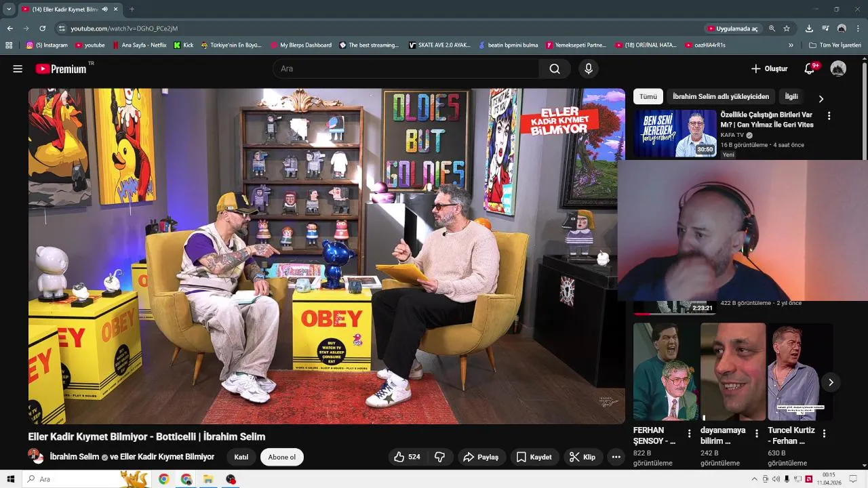Open FERHAN ŞENSOY short thumbnail
868x488 pixels.
[666, 371]
